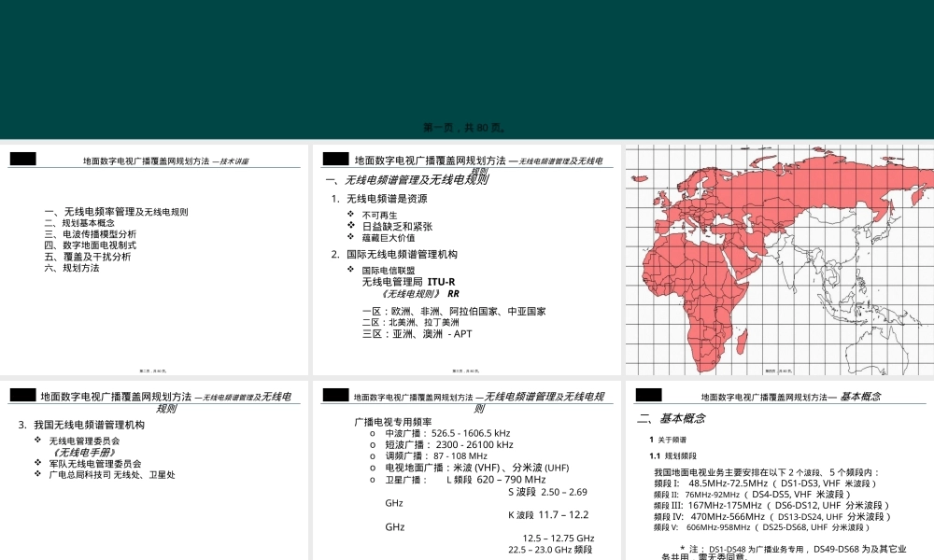Click the line '频段 I: 48.5MHz-72.5MHz'
This screenshot has height=560, width=934.
tap(765, 483)
